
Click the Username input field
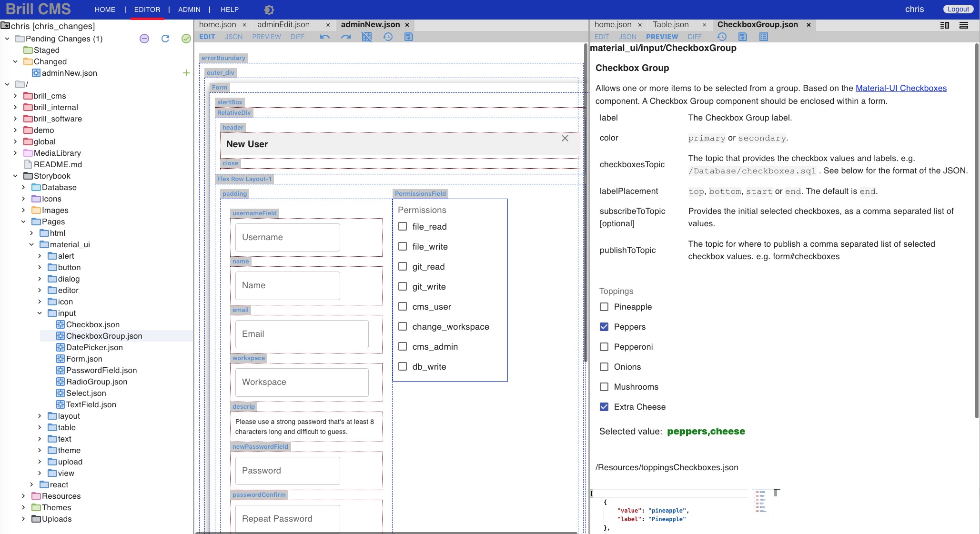pos(287,237)
